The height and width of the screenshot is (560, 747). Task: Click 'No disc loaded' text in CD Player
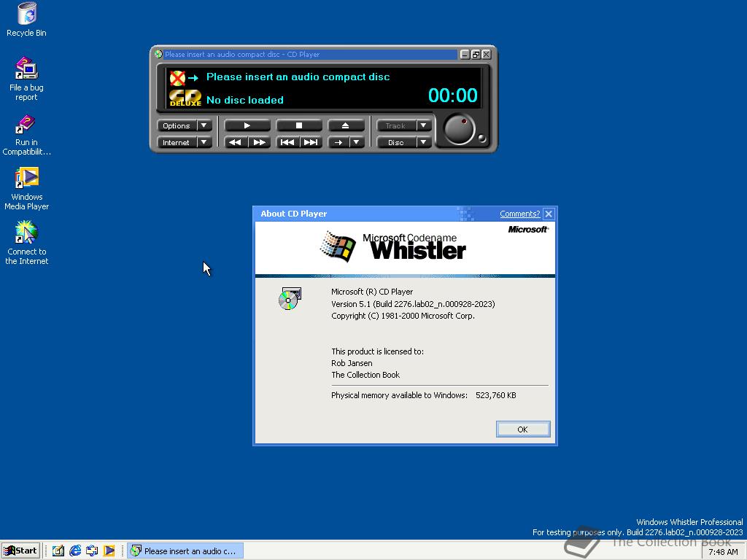coord(245,100)
